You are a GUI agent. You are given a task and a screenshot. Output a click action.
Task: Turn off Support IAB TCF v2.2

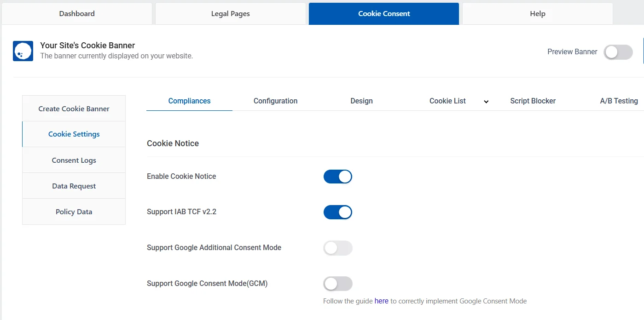[337, 212]
